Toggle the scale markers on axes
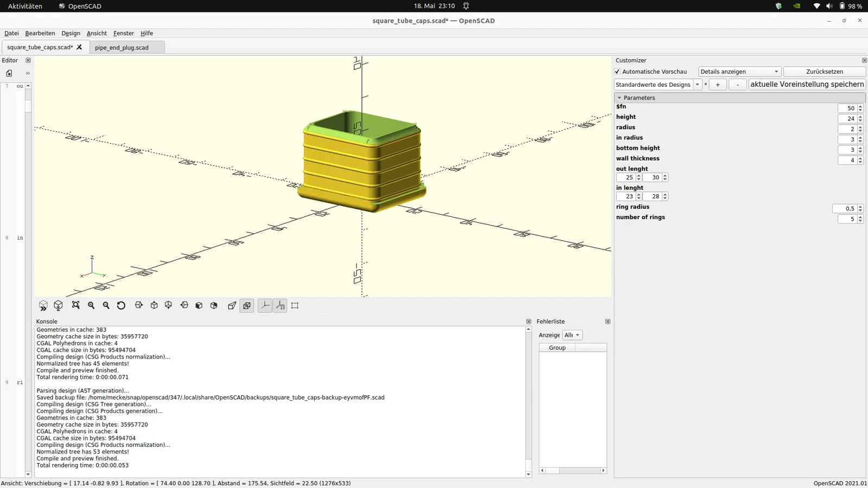This screenshot has width=868, height=488. pyautogui.click(x=280, y=306)
